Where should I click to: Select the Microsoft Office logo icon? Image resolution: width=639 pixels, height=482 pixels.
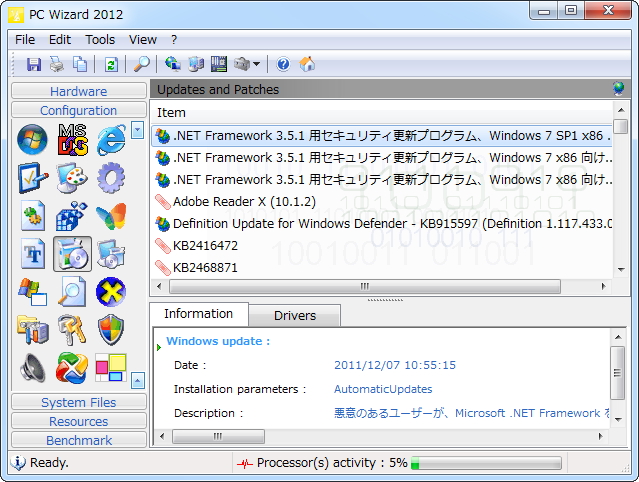pyautogui.click(x=72, y=368)
